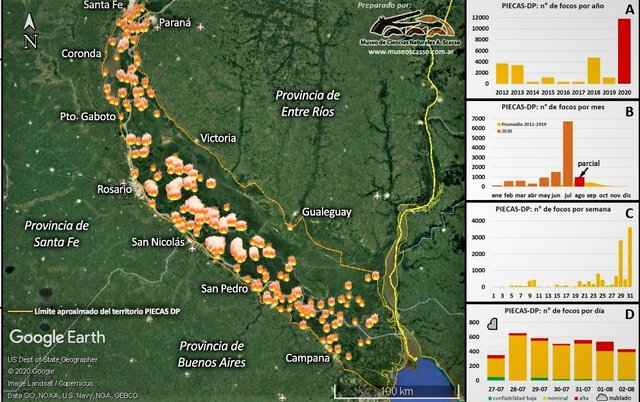
Task: Select the red 2020 bar in chart A
Action: (624, 51)
